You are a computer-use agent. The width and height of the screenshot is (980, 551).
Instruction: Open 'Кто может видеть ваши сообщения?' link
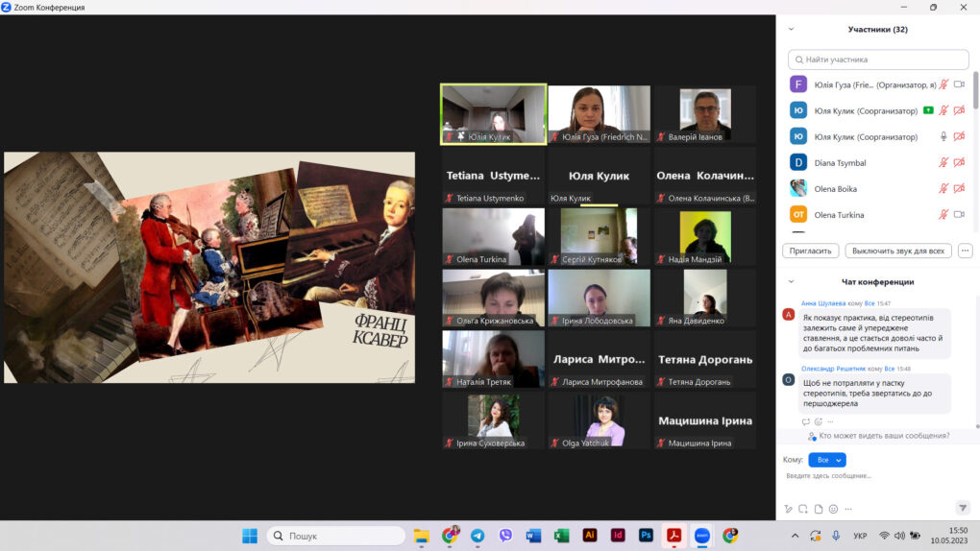click(x=884, y=436)
